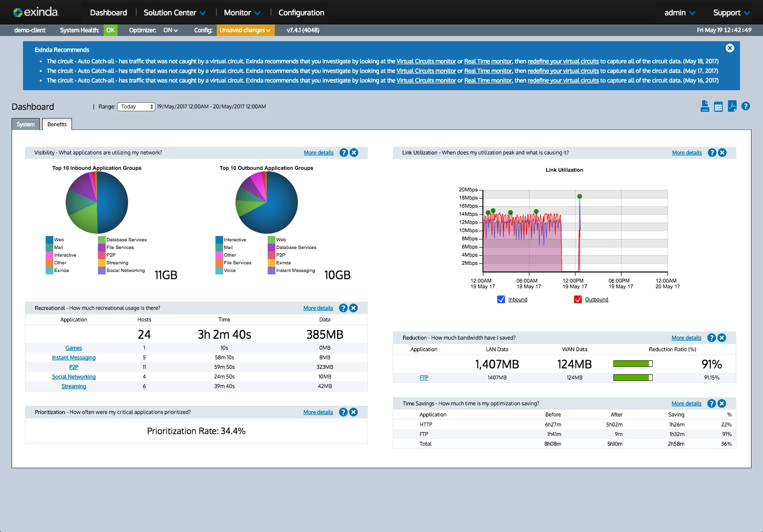Click the FTP reduction ratio bar

point(633,378)
